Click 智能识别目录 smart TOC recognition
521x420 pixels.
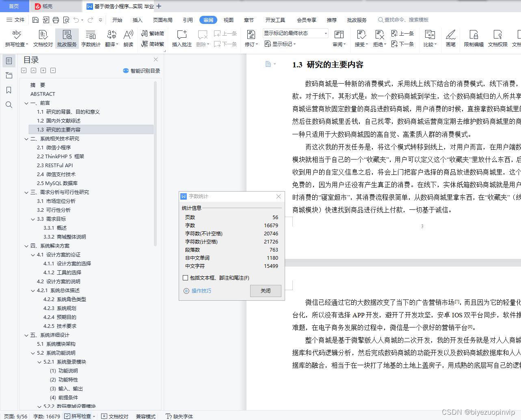[x=141, y=71]
